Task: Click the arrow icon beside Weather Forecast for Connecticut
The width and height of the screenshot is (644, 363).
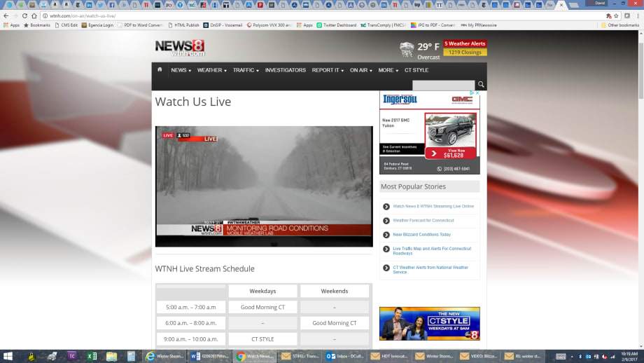Action: 386,221
